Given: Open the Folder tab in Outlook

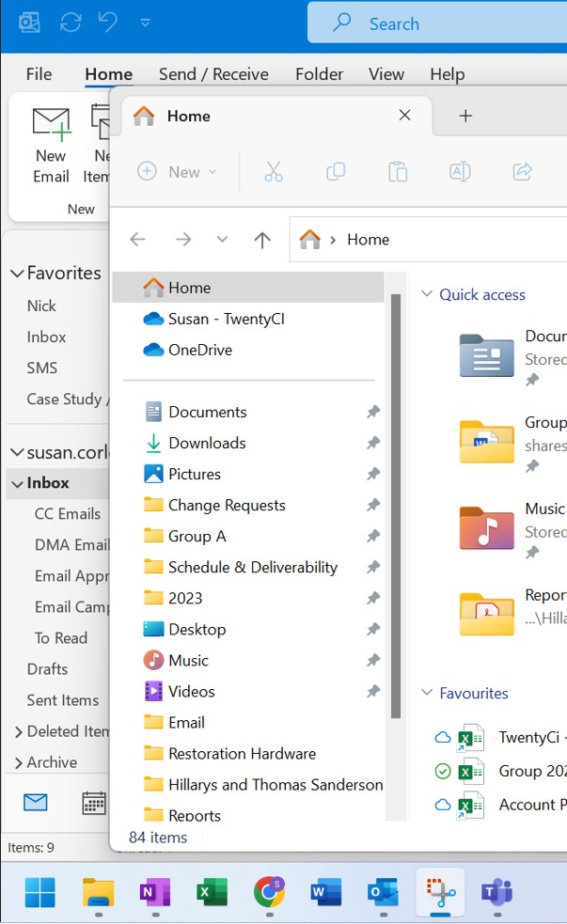Looking at the screenshot, I should coord(319,73).
